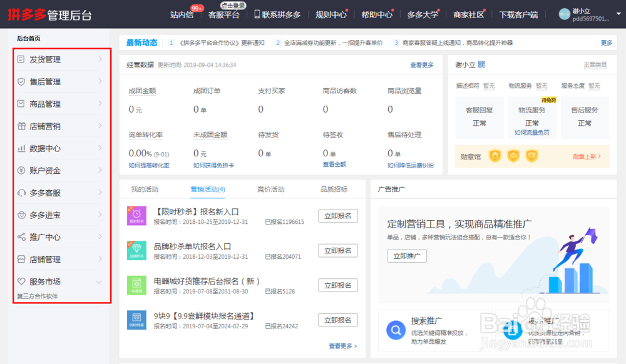Click the 商品管理 sidebar icon
Image resolution: width=626 pixels, height=364 pixels.
[21, 104]
